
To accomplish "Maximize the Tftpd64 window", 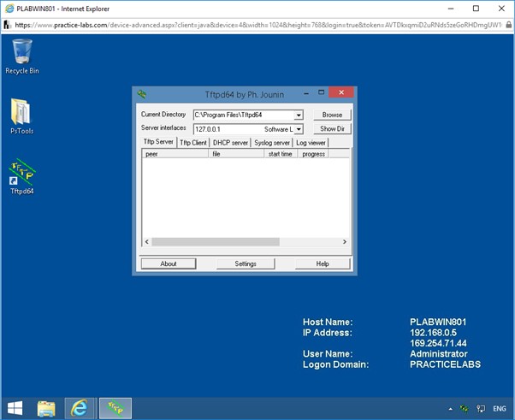I will (321, 92).
